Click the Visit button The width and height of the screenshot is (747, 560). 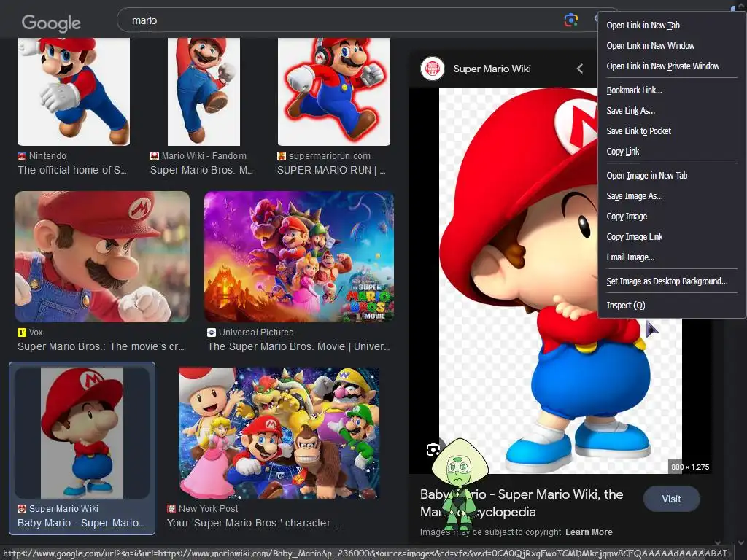(x=671, y=499)
